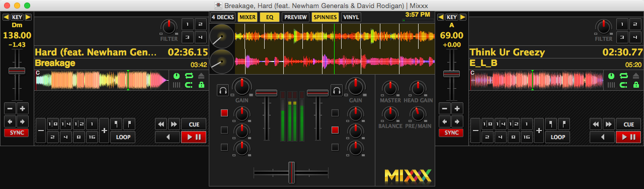The image size is (644, 189).
Task: Play/pause the E_L_B deck
Action: coord(628,137)
